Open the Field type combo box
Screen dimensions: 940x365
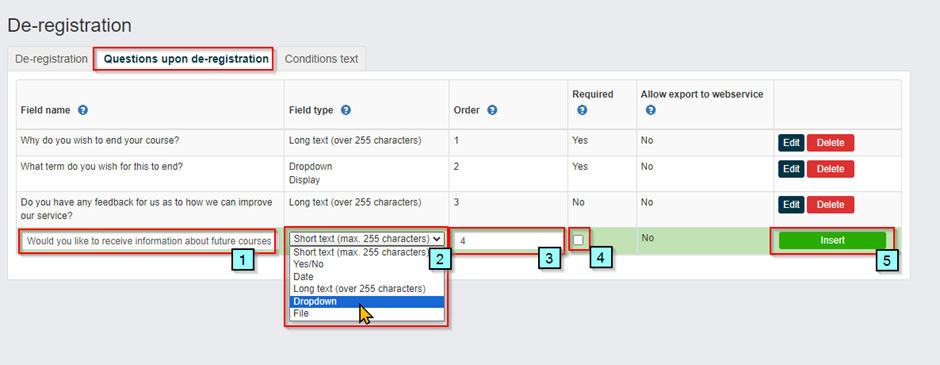(367, 239)
